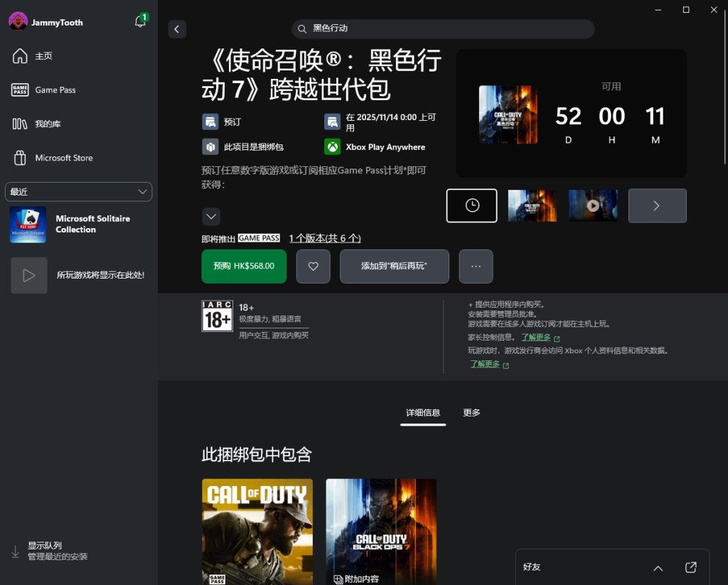Open Game Pass from the sidebar

click(x=55, y=90)
